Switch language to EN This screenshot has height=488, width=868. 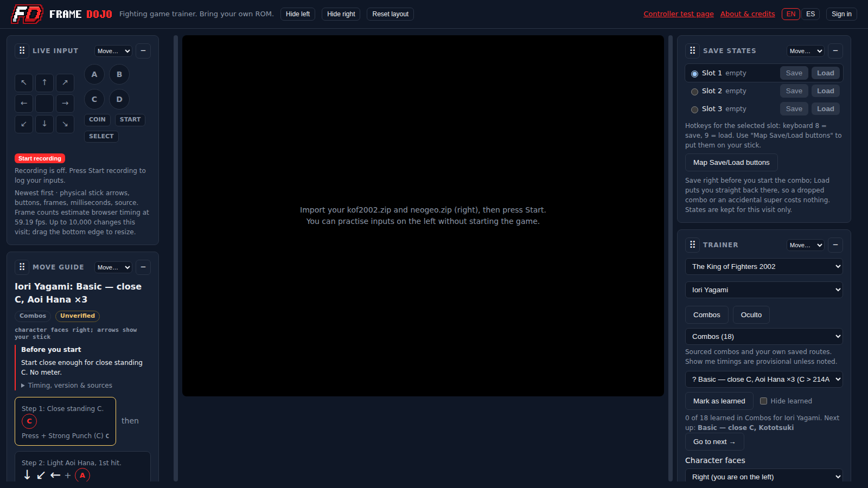(791, 14)
